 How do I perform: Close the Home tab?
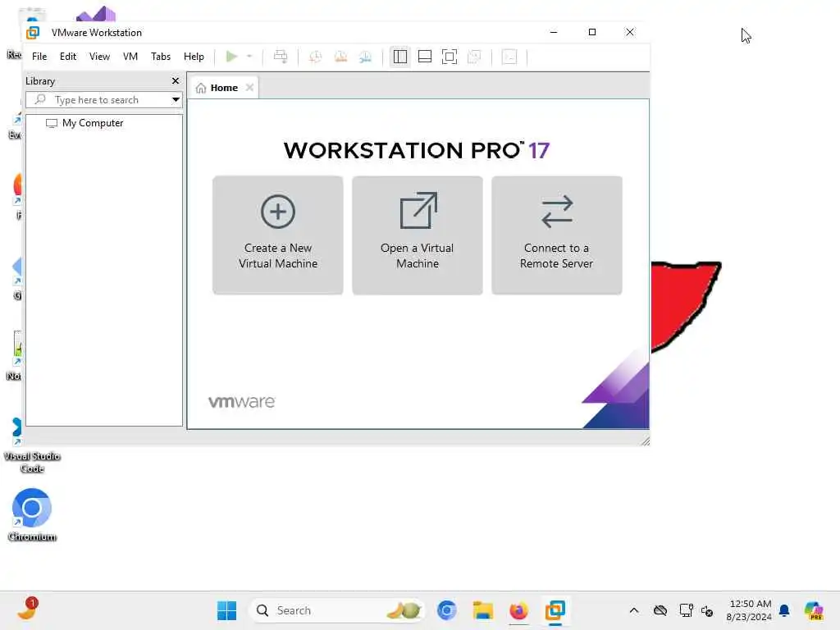point(249,87)
